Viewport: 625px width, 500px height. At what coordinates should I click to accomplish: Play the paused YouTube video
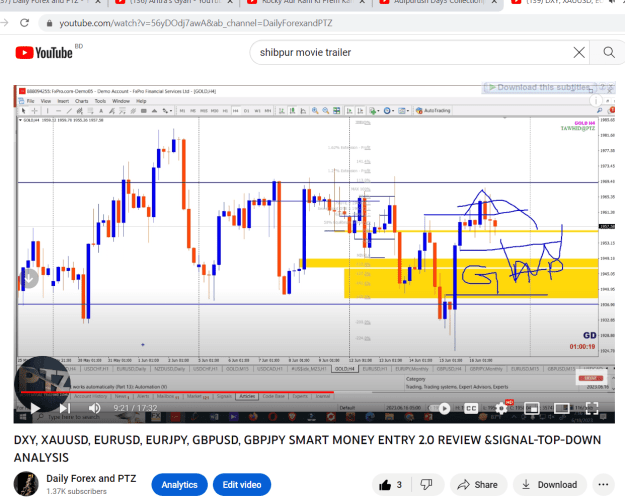coord(35,408)
